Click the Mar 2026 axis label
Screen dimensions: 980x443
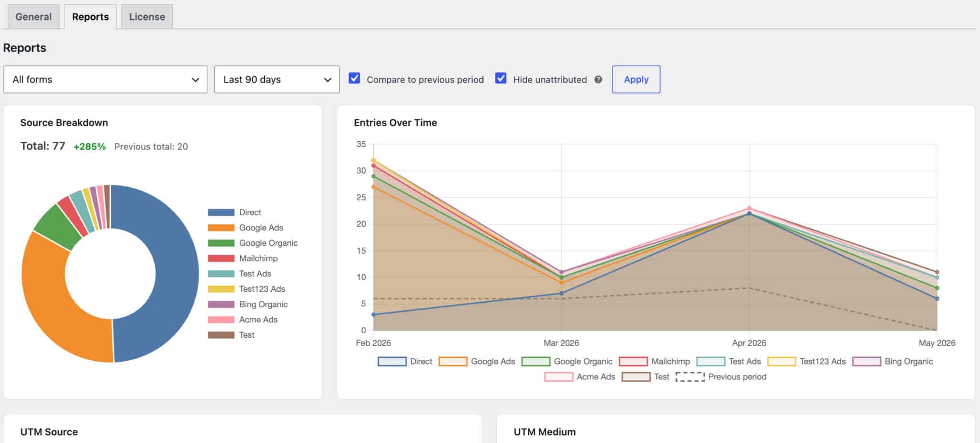pos(561,343)
